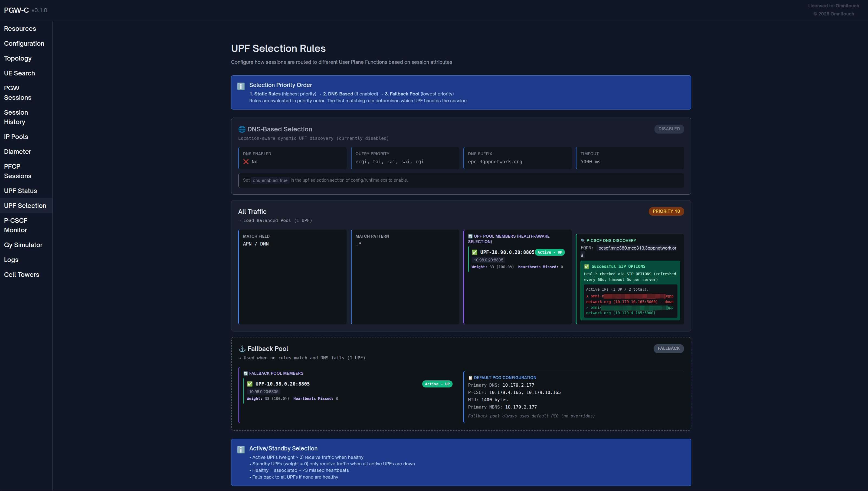The image size is (868, 491).
Task: Click the magnifier icon in P-CSCF DNS Discovery
Action: point(582,241)
